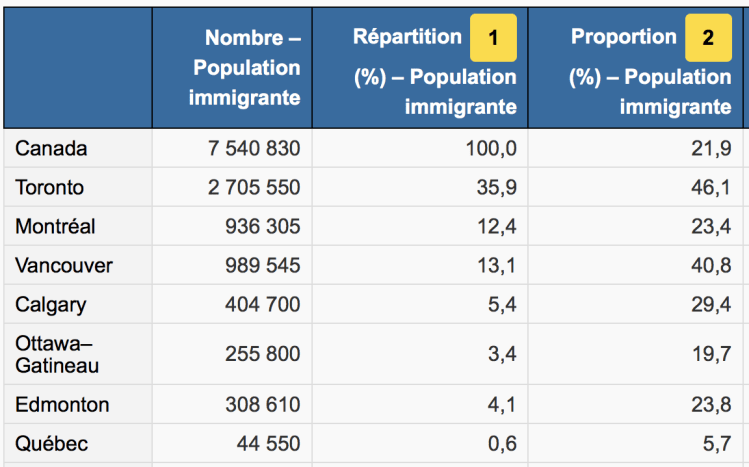Click Toronto's 35,9 distribution value
Image resolution: width=749 pixels, height=467 pixels.
(497, 187)
